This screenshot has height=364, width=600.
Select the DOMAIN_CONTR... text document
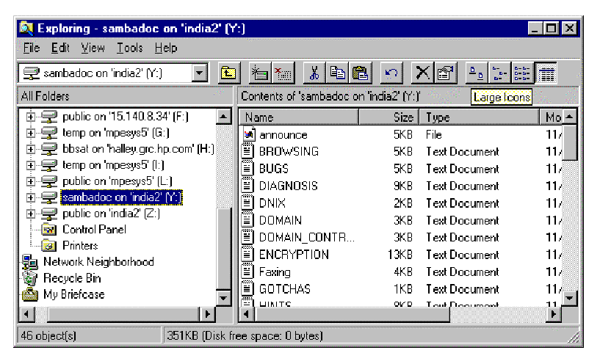click(307, 238)
